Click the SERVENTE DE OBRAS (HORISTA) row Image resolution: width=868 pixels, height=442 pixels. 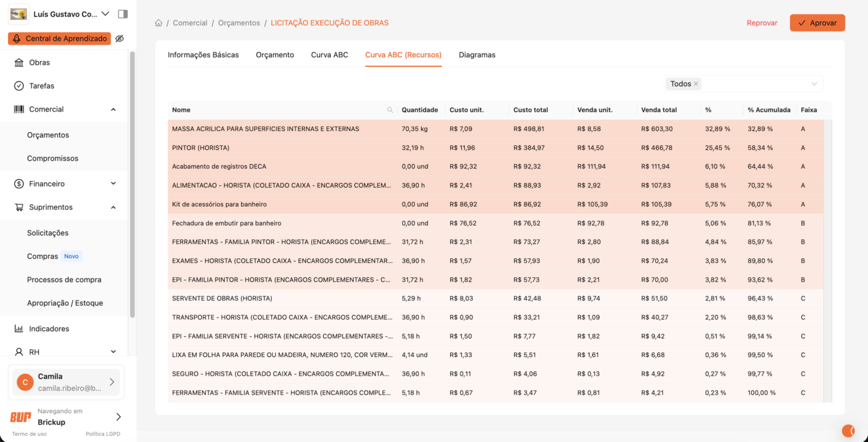495,298
